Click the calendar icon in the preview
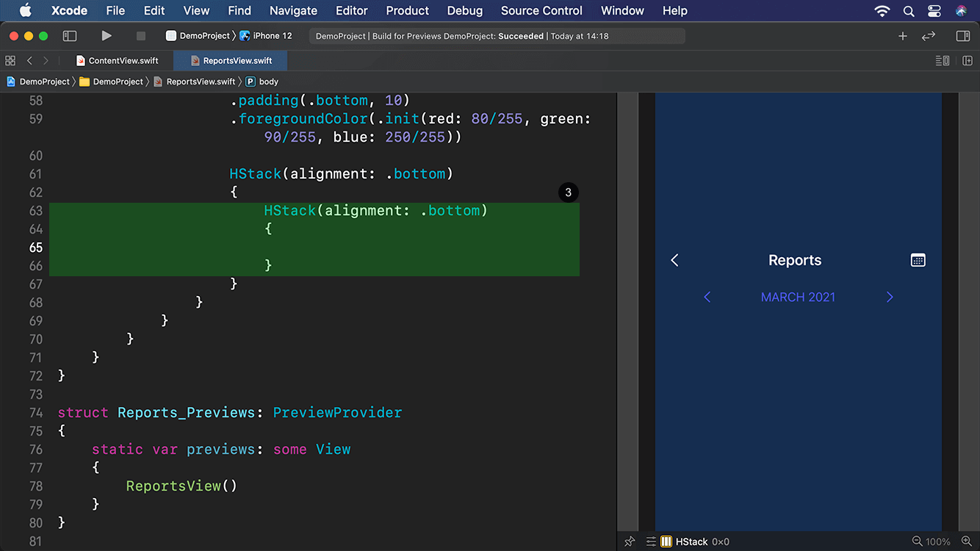This screenshot has width=980, height=551. pyautogui.click(x=918, y=260)
